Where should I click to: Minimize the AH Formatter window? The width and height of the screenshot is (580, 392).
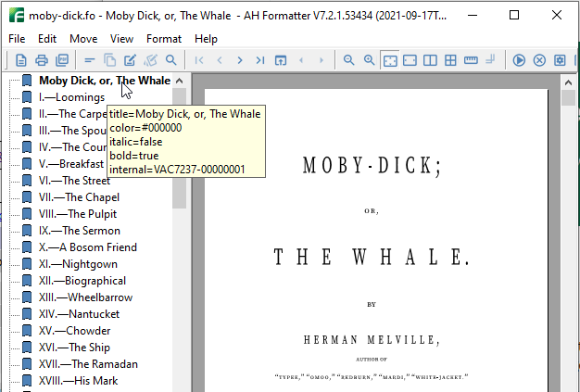(x=473, y=15)
